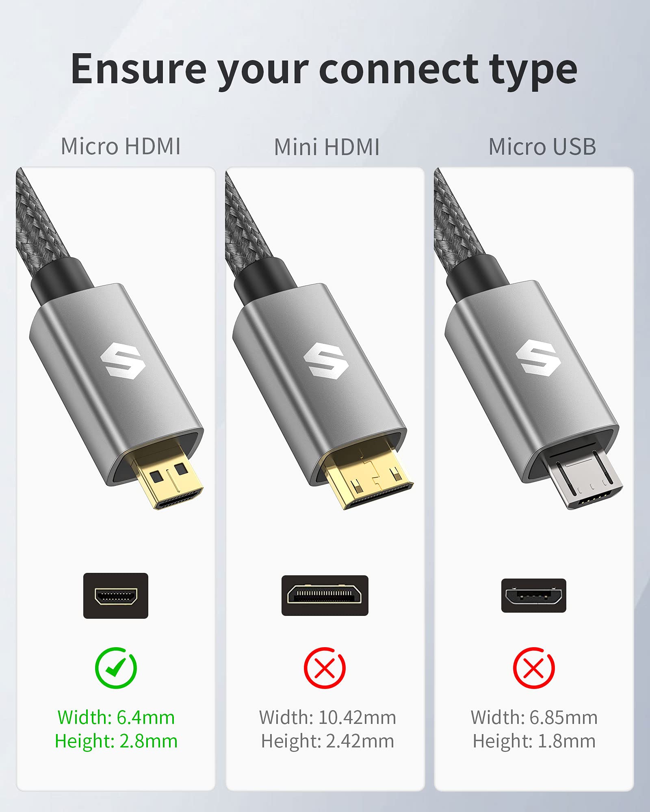Click the Height: 1.8mm text
Viewport: 650px width, 812px height.
534,741
